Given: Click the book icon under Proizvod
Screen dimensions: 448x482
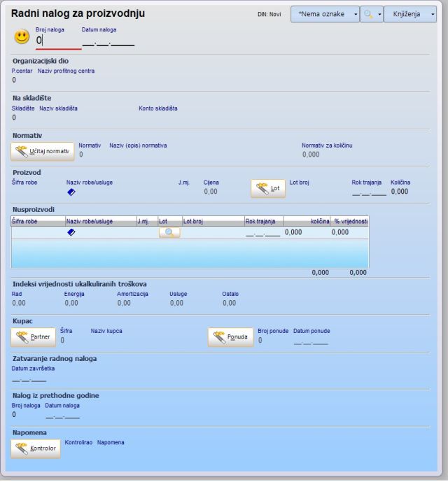Looking at the screenshot, I should click(x=71, y=192).
